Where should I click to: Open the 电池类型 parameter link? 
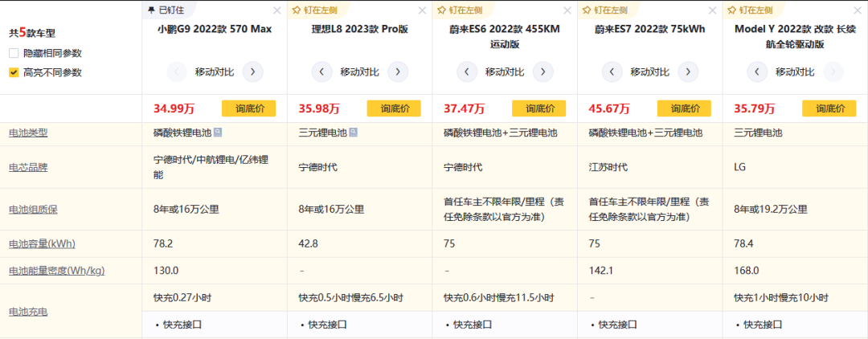coord(28,133)
